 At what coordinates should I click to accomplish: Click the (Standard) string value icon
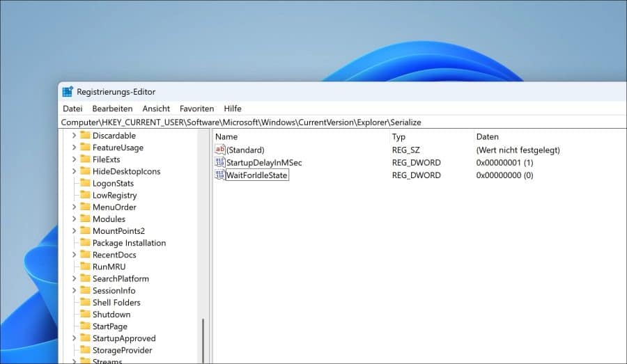tap(220, 150)
